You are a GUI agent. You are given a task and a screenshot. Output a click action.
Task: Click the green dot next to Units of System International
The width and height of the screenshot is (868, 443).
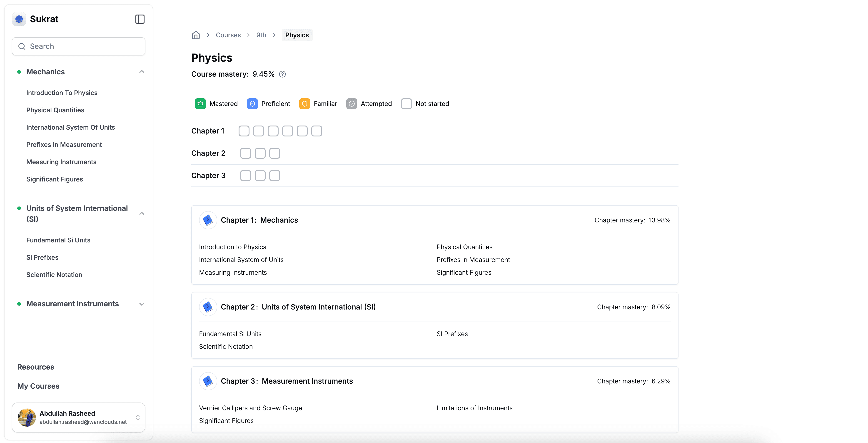[19, 208]
